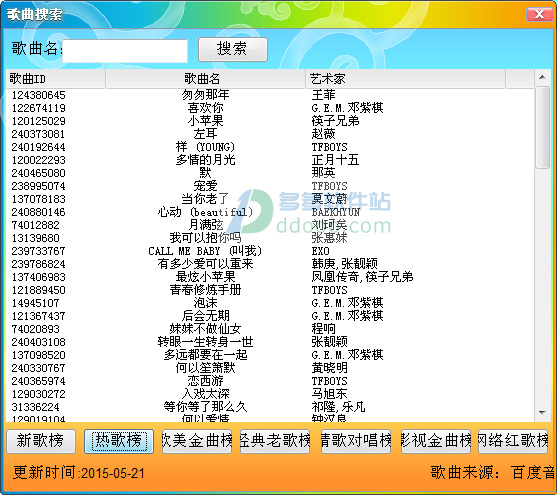Switch to the 热歌榜 chart
Image resolution: width=557 pixels, height=495 pixels.
click(119, 441)
